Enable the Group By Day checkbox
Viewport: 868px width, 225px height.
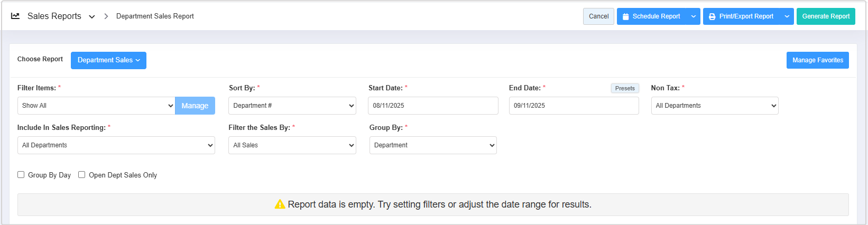(21, 175)
